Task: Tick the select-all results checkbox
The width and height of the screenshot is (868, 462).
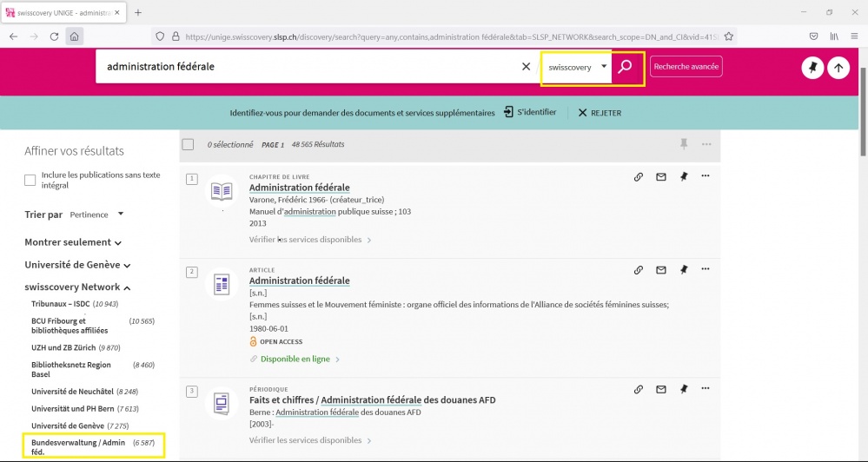Action: pos(188,144)
